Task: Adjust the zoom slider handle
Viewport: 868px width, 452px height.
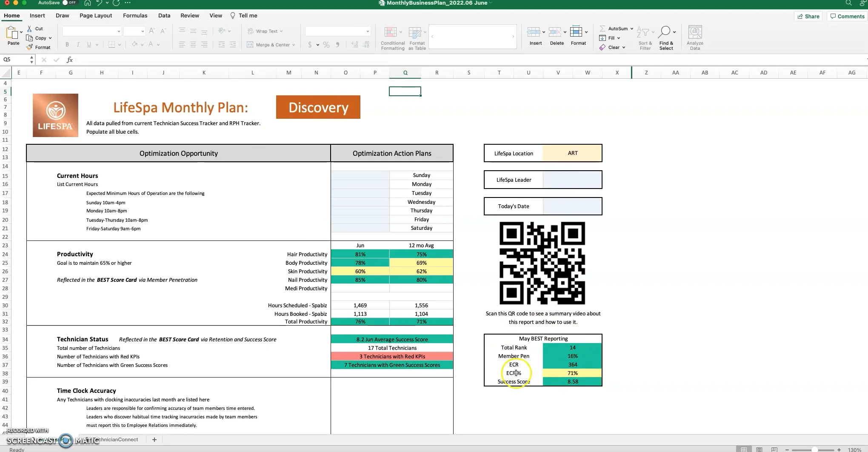Action: point(814,449)
